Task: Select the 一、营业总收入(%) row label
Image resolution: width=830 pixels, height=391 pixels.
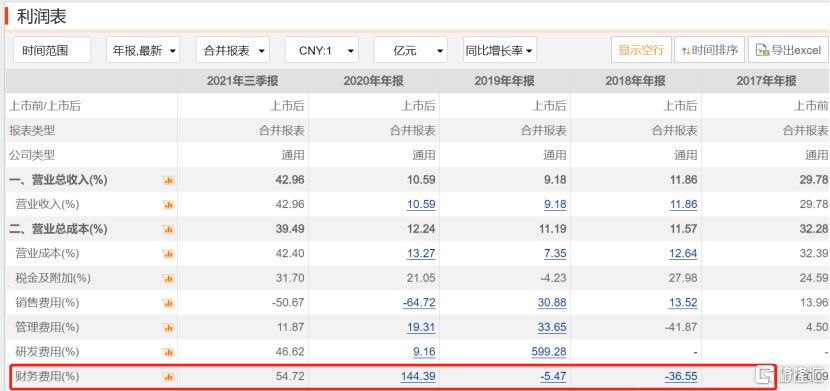Action: 58,180
